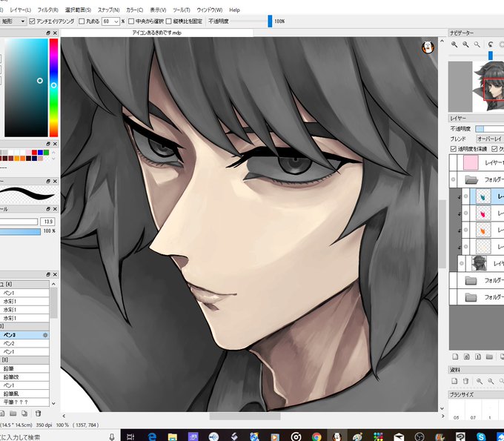
Task: Reset the navigator zoom with the plain magnifier icon
Action: click(x=477, y=44)
